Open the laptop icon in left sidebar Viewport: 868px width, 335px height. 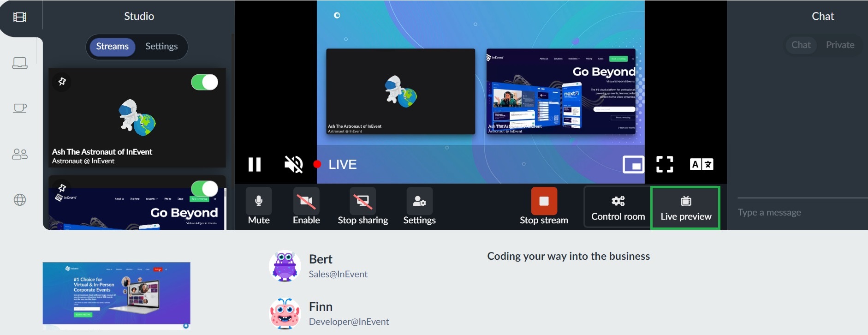[x=20, y=63]
